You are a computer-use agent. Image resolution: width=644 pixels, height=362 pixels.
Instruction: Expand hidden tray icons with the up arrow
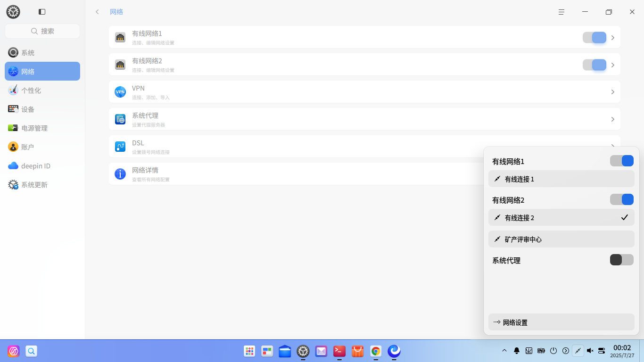coord(504,351)
